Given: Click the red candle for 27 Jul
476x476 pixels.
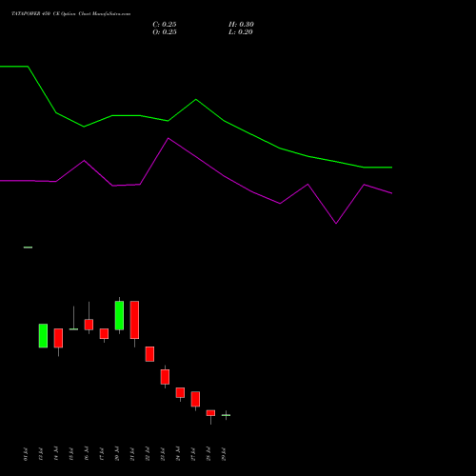Looking at the screenshot, I should (x=195, y=399).
